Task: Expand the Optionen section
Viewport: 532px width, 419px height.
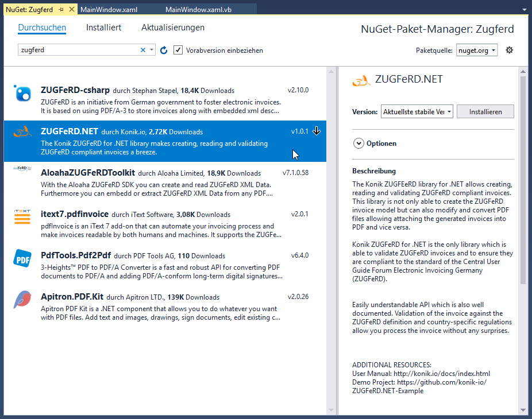Action: coord(359,143)
